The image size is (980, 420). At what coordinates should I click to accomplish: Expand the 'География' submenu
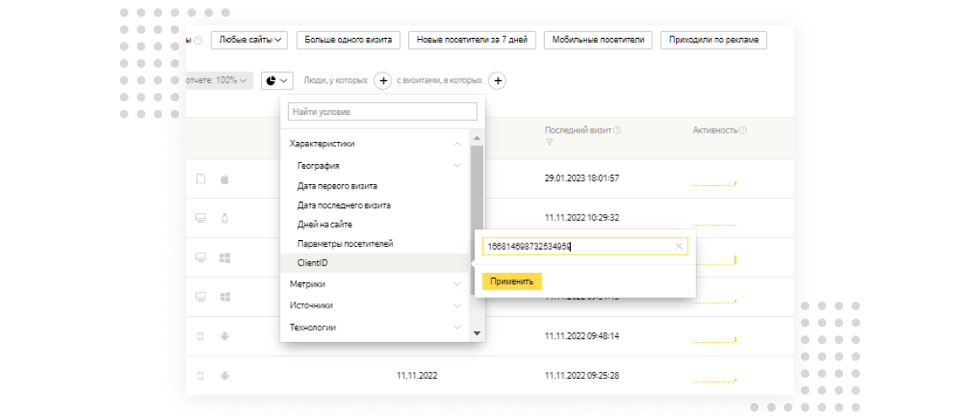[x=457, y=166]
